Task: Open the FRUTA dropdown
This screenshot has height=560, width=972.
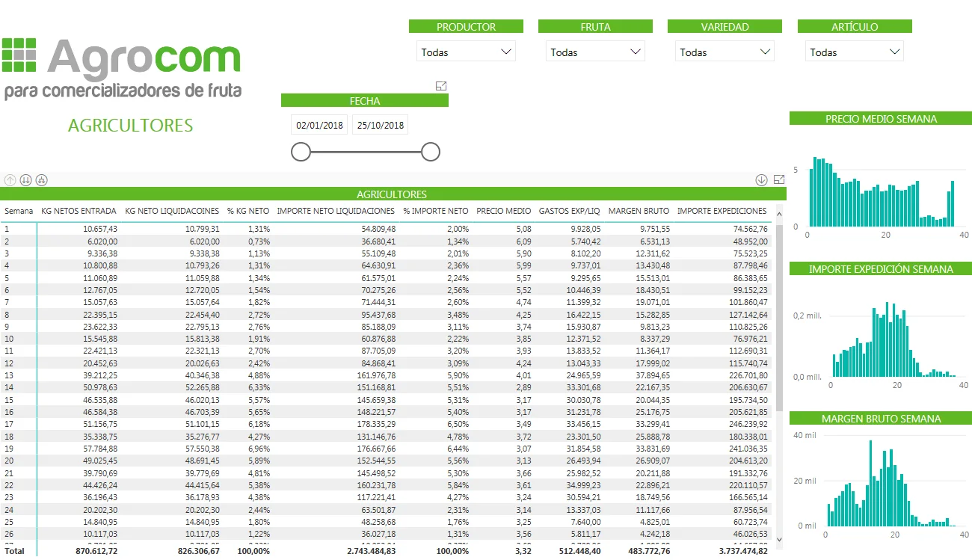Action: tap(595, 52)
